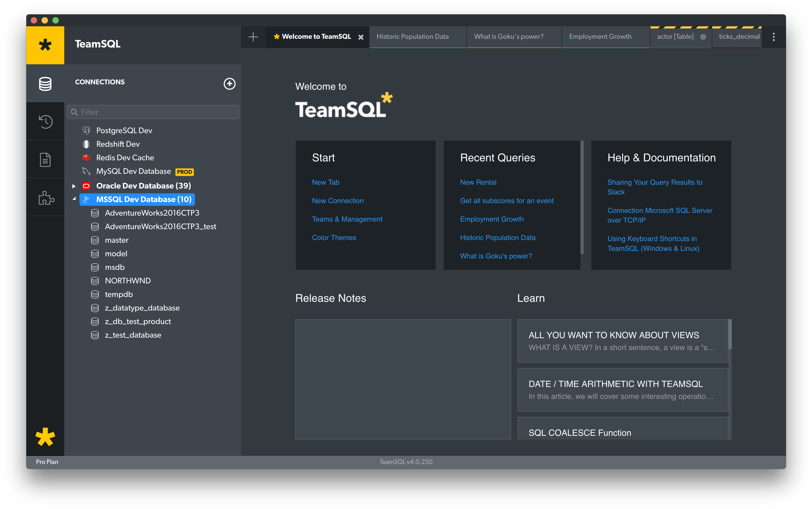Click the yellow asterisk icon at sidebar bottom
This screenshot has width=812, height=509.
tap(45, 437)
